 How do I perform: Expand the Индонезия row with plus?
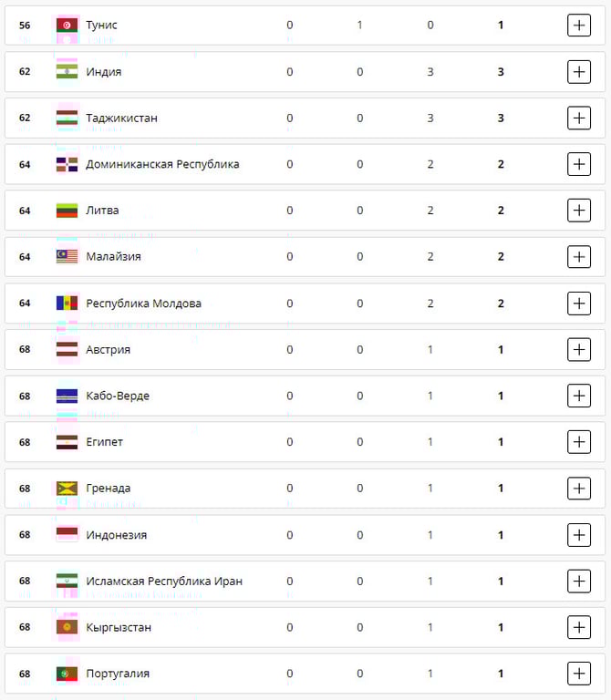click(579, 535)
